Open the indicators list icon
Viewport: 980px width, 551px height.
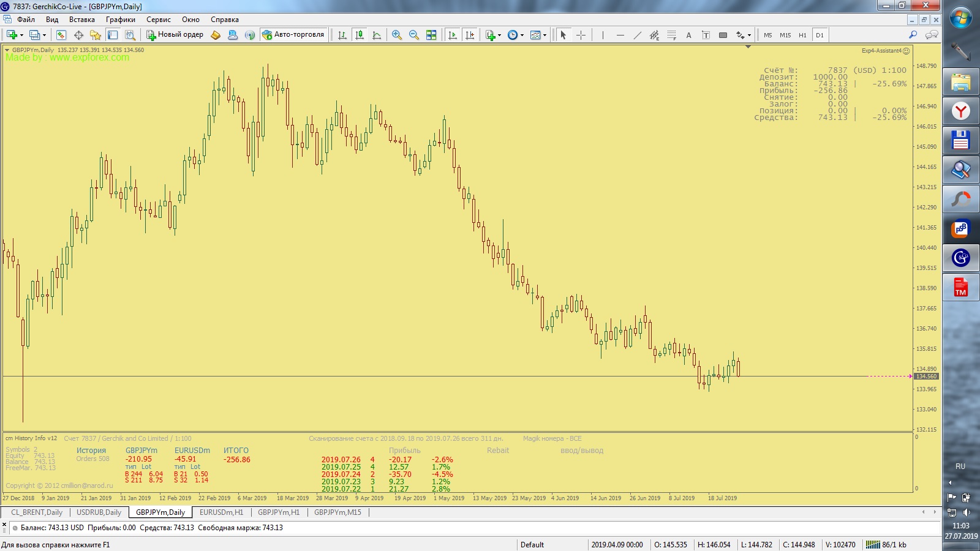[490, 35]
